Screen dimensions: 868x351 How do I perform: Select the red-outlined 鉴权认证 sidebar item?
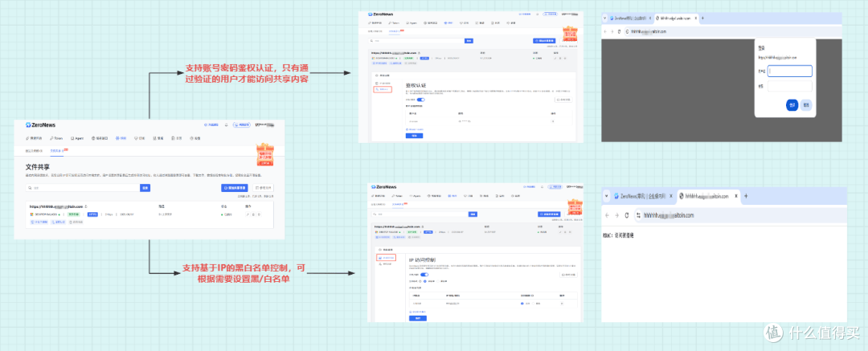pos(383,88)
